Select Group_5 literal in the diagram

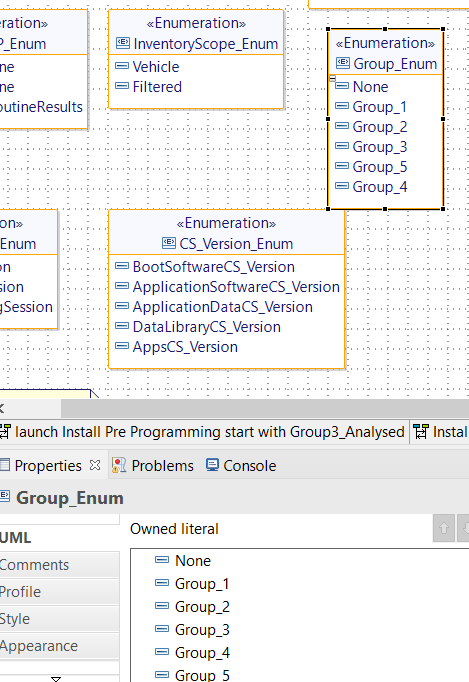coord(379,167)
